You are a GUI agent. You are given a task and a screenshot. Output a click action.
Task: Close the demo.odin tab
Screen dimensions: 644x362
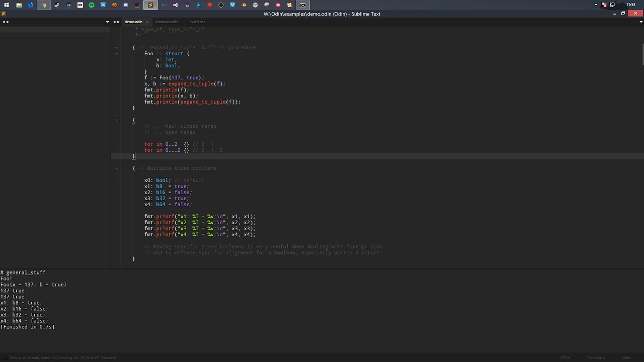pyautogui.click(x=147, y=22)
